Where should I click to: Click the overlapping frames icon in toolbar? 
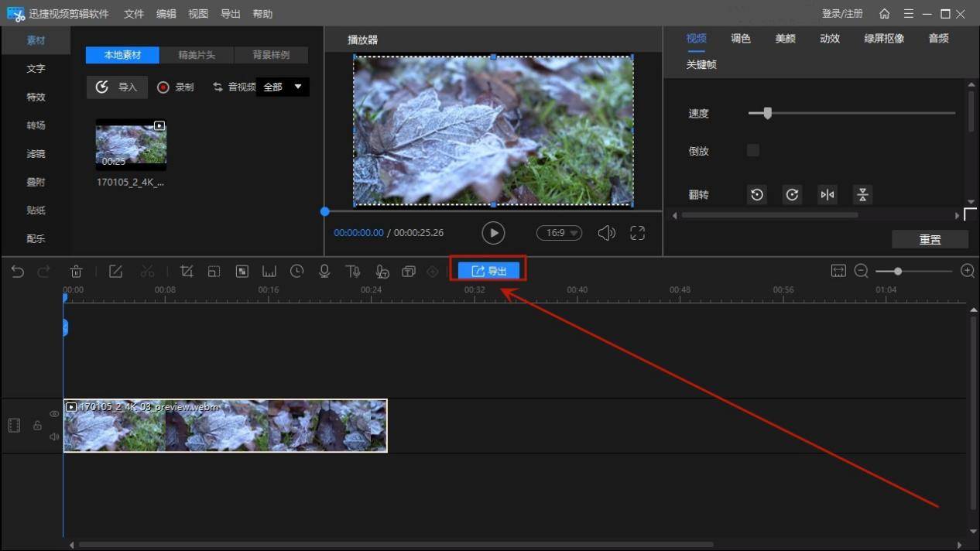coord(409,271)
